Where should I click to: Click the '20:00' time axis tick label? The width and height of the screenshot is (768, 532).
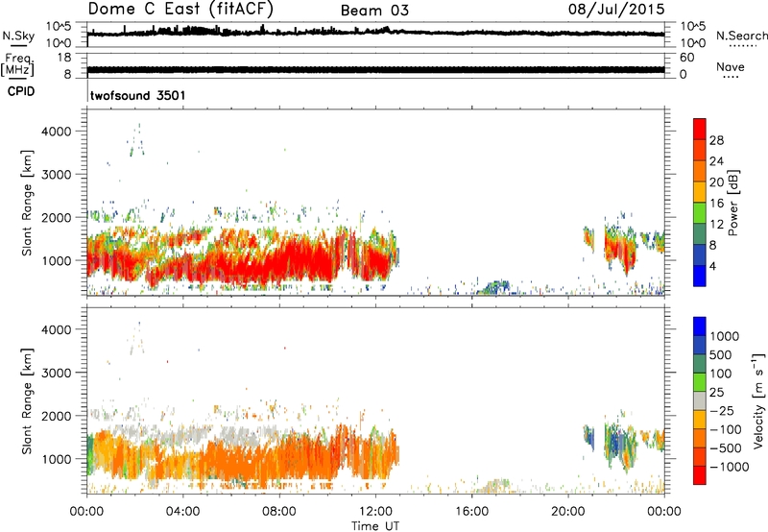click(x=568, y=512)
